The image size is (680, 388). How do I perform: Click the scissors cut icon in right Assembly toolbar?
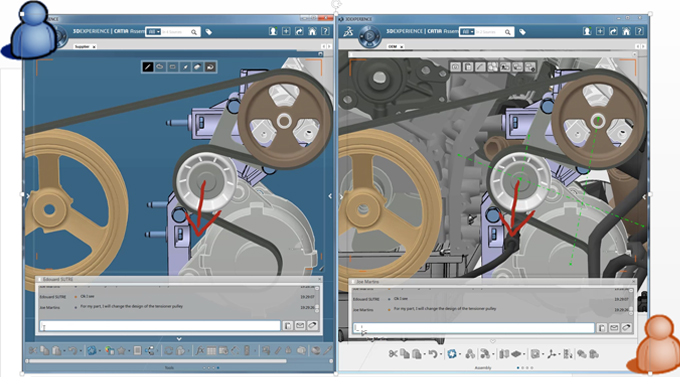coord(393,354)
